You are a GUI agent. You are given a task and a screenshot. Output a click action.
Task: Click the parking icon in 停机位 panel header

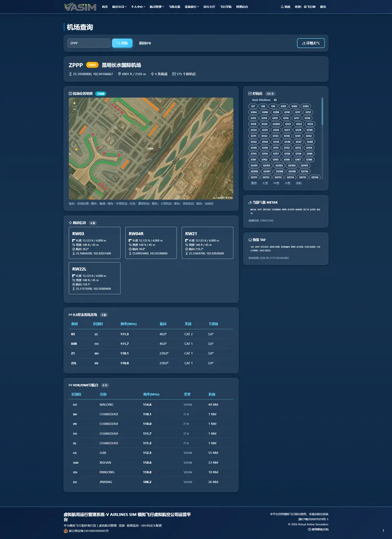[x=250, y=94]
